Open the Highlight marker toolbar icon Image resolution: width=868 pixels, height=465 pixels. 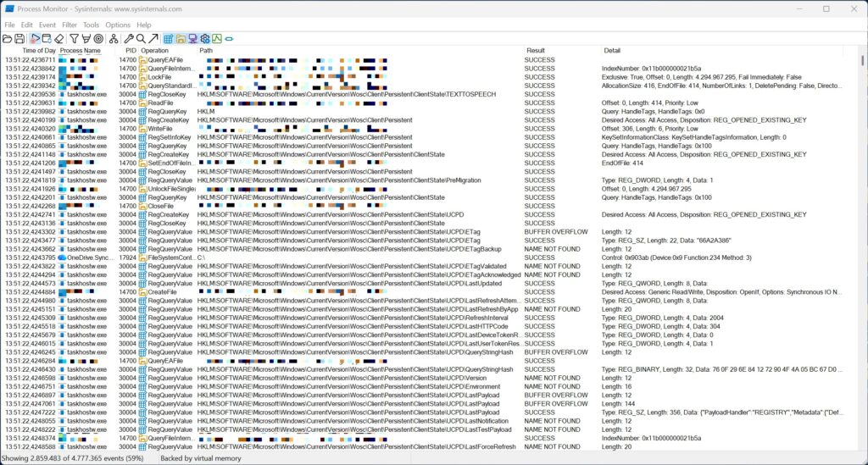pyautogui.click(x=86, y=39)
